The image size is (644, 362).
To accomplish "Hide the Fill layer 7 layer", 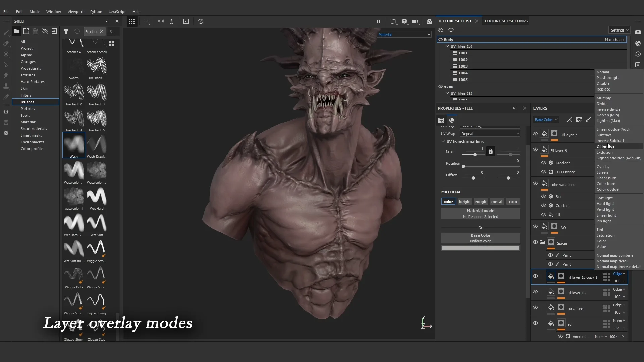I will [535, 133].
